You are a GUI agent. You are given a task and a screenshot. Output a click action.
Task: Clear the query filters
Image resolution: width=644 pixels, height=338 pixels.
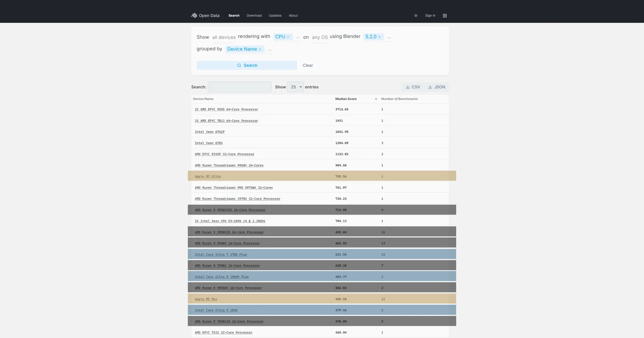click(x=308, y=65)
